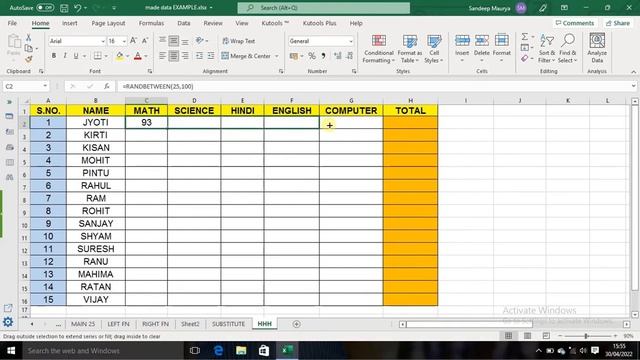Open the File menu
The image size is (640, 360).
pyautogui.click(x=12, y=23)
